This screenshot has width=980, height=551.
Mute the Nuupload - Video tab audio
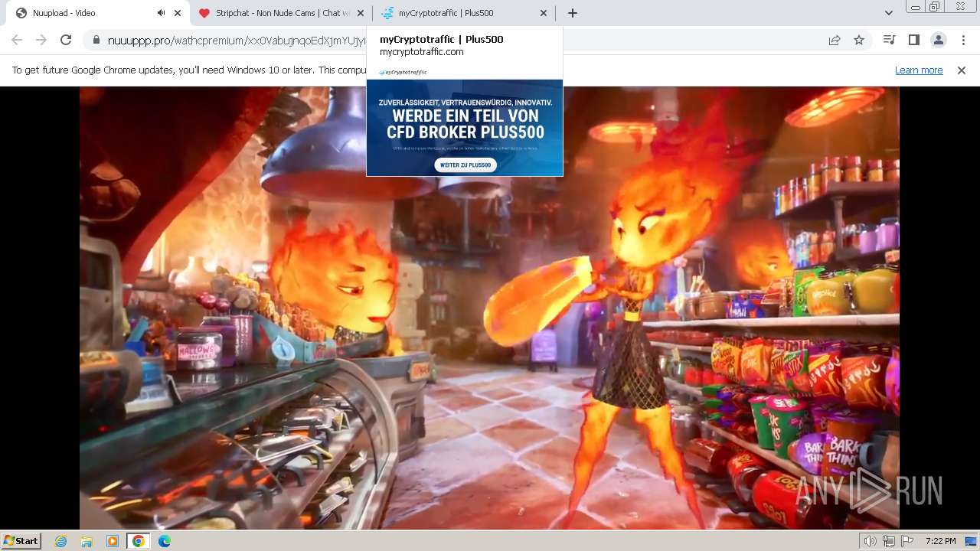pyautogui.click(x=162, y=13)
